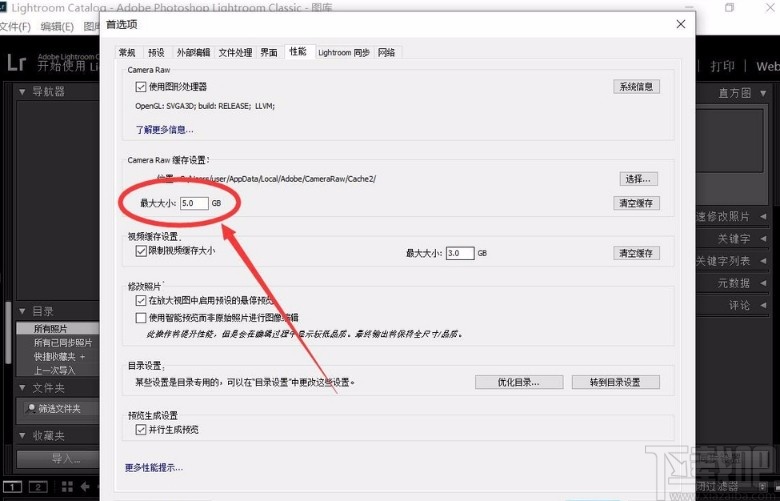Restore the Lightroom main window

[729, 7]
